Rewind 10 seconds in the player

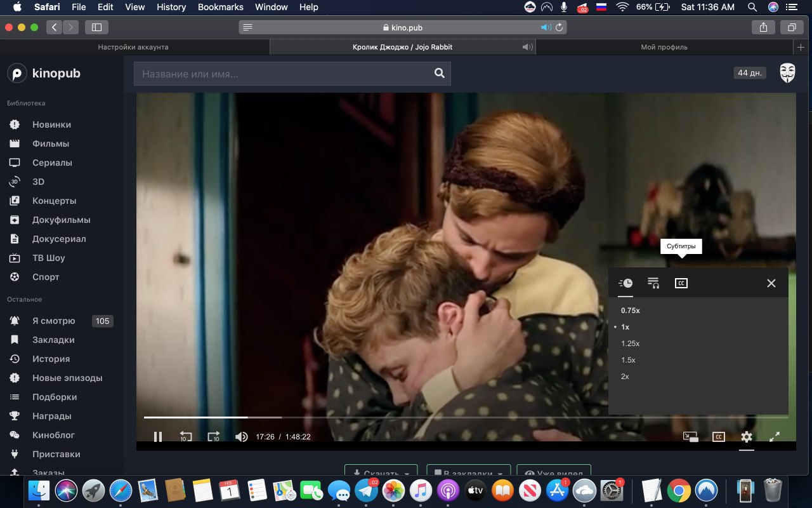point(185,437)
